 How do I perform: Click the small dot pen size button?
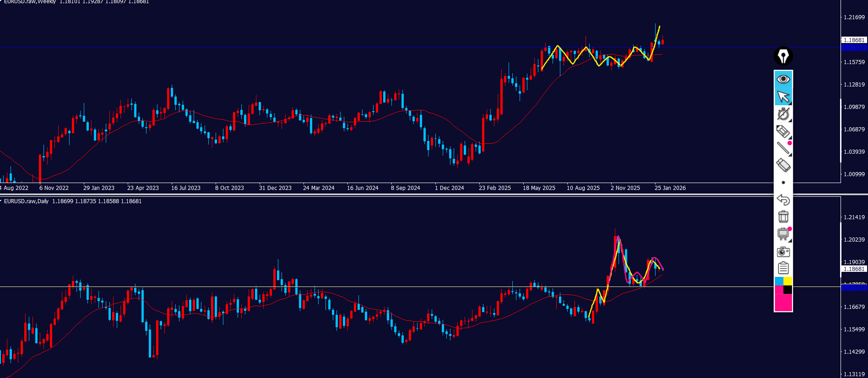click(783, 183)
